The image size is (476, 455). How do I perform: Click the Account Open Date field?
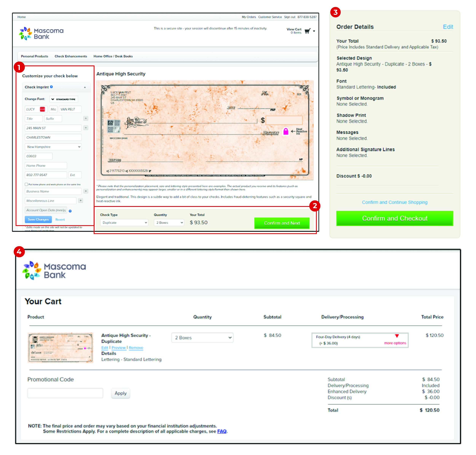point(46,210)
